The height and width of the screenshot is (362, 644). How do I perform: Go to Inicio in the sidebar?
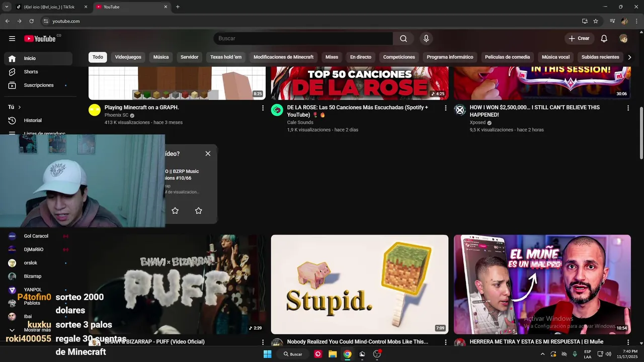click(38, 58)
